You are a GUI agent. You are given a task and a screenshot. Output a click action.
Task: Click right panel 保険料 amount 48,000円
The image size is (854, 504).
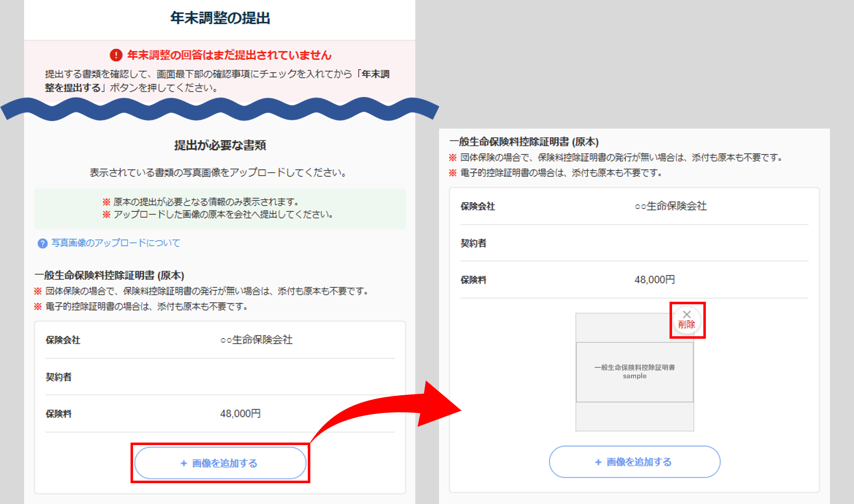[x=654, y=280]
